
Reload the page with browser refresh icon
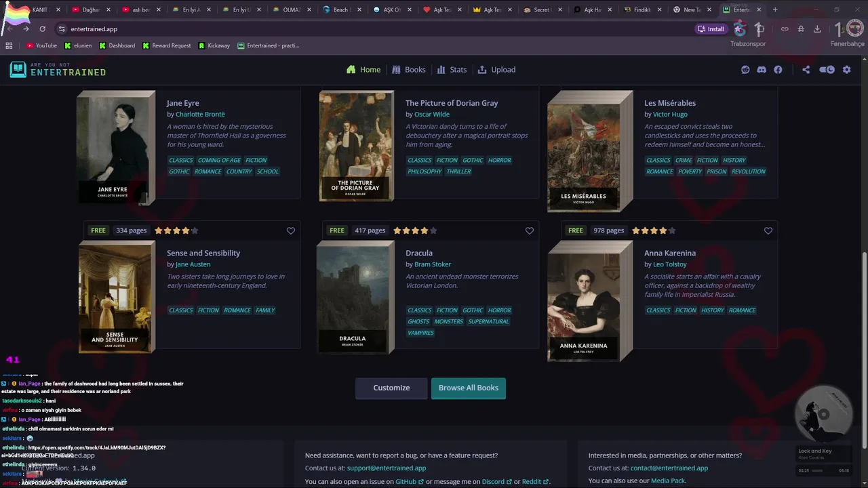coord(42,29)
